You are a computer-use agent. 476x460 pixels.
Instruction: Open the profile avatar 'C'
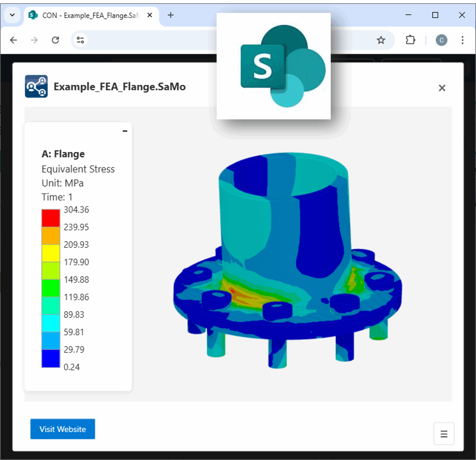pos(442,40)
